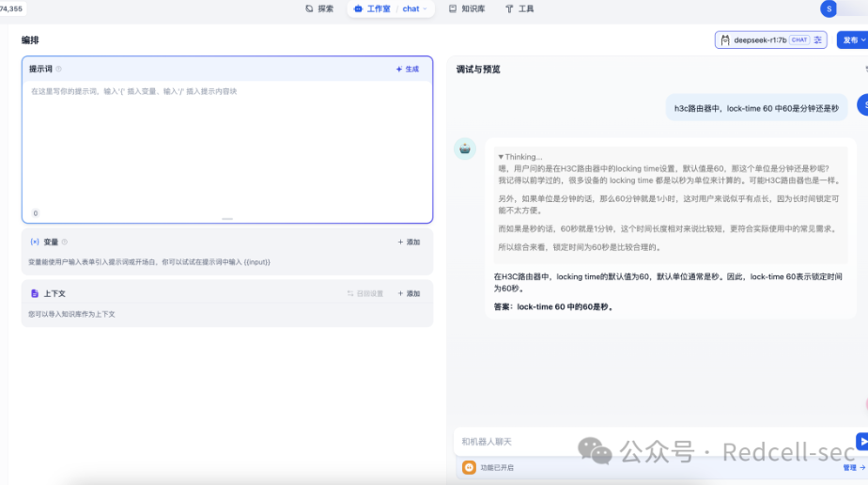Grab the prompt box resize handle
The width and height of the screenshot is (868, 485).
(227, 219)
